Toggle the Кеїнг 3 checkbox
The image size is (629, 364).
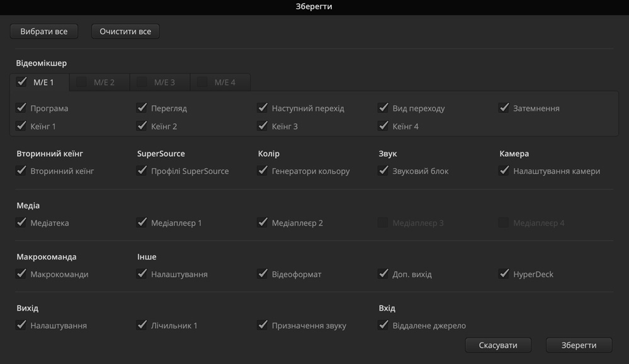point(263,126)
